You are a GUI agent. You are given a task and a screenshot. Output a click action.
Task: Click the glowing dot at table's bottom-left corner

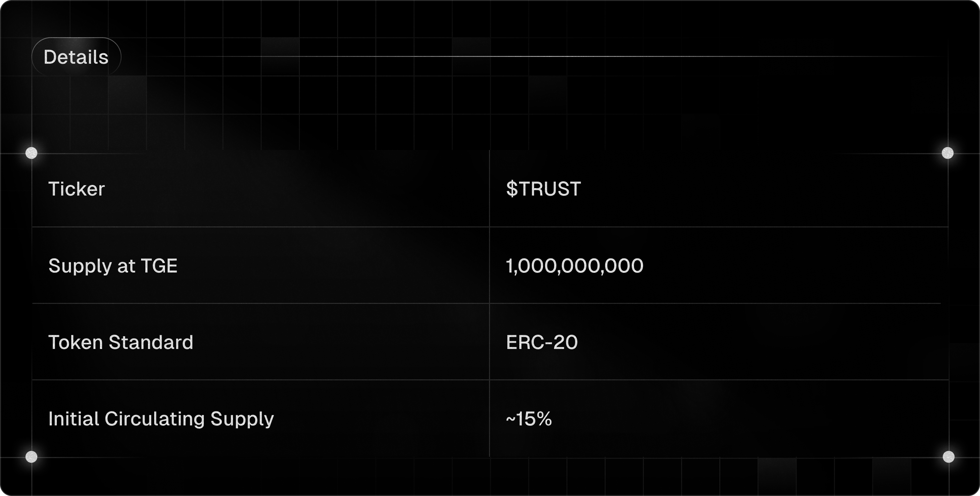pos(31,457)
